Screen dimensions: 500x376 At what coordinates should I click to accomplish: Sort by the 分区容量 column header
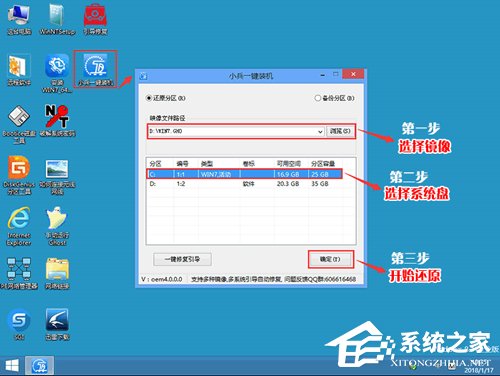click(323, 164)
